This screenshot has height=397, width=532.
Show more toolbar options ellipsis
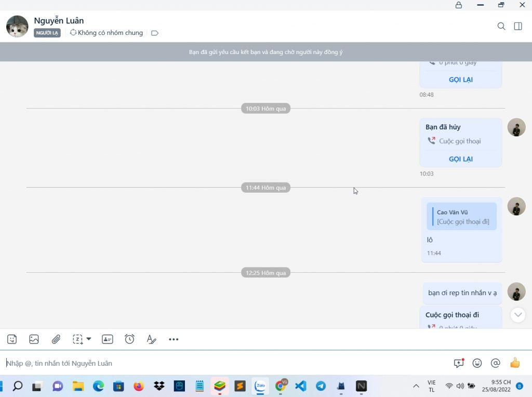tap(174, 339)
